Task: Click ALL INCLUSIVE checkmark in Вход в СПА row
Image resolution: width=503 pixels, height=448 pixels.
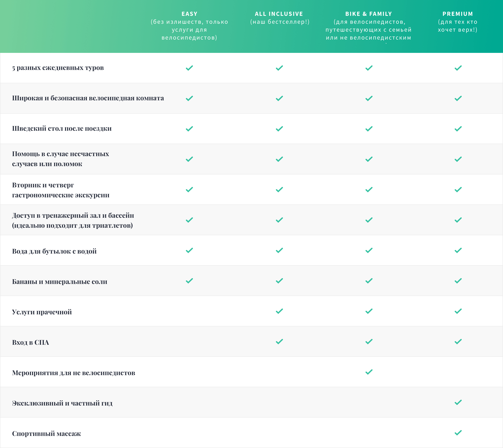Action: click(279, 342)
